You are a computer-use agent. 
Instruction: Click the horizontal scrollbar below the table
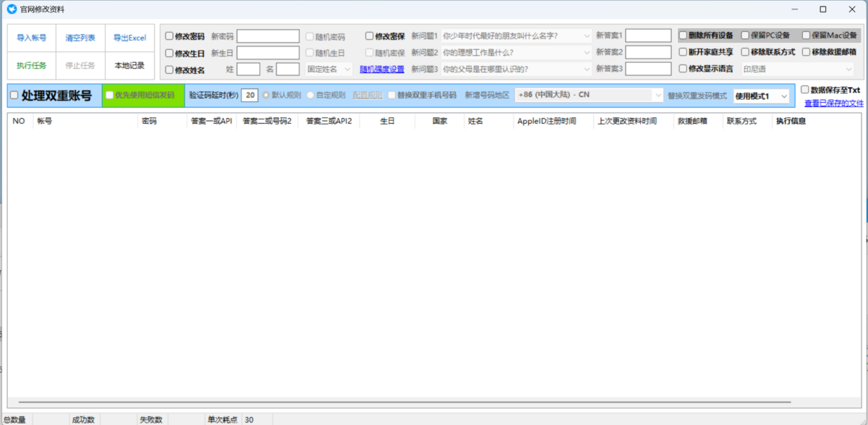coord(405,400)
